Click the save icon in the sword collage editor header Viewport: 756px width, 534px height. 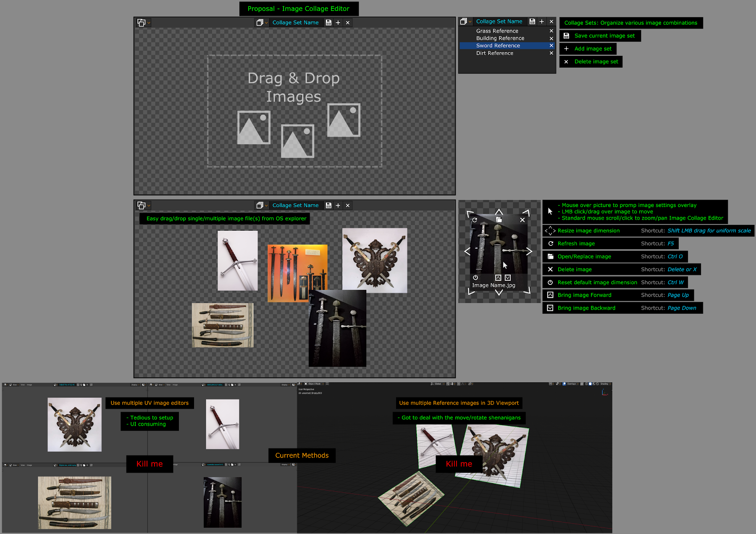(x=328, y=205)
